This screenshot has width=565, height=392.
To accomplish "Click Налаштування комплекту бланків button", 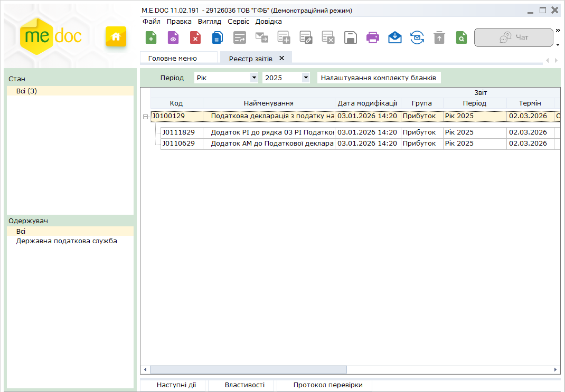I will pos(379,78).
